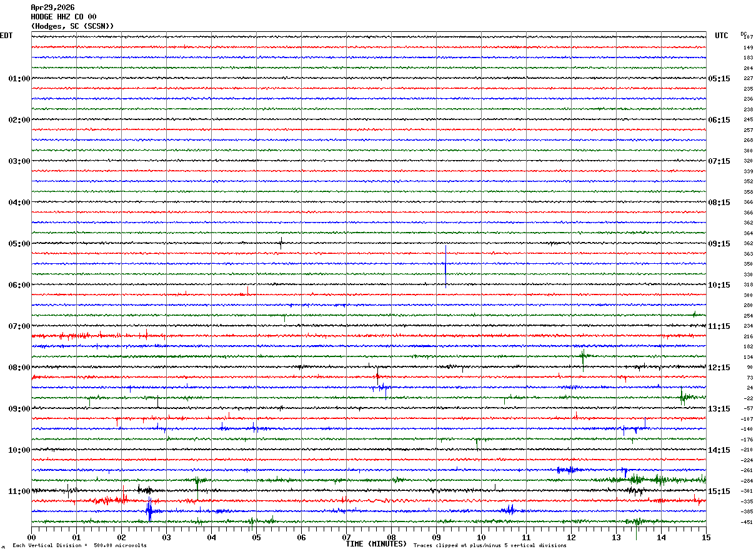Click the Traces clipped footnote text

(490, 546)
